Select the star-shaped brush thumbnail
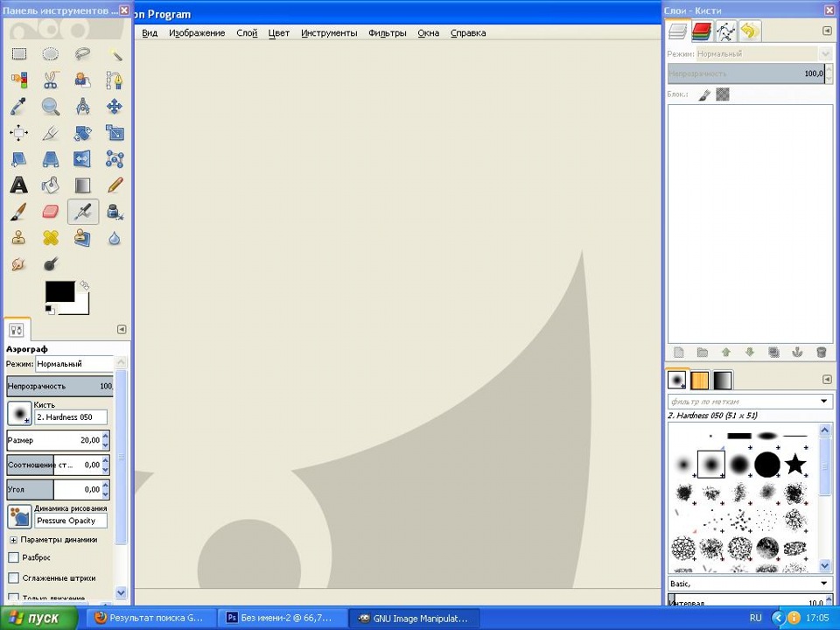 794,464
